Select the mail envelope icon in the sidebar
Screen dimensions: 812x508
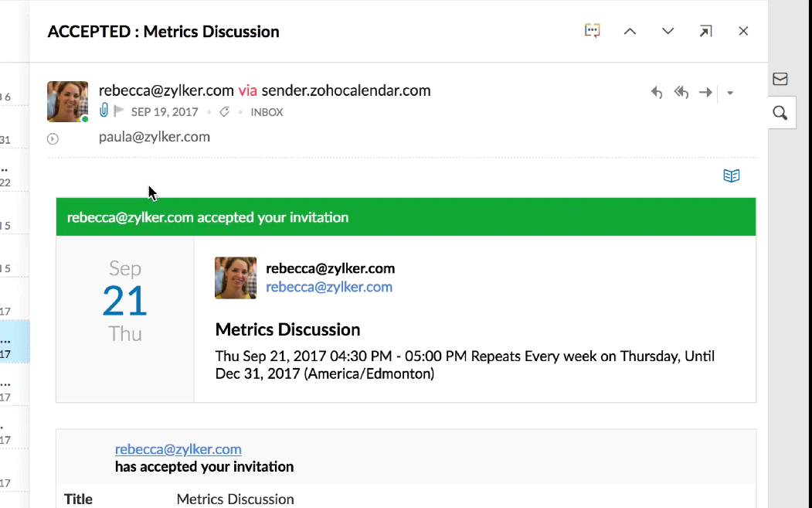tap(780, 79)
